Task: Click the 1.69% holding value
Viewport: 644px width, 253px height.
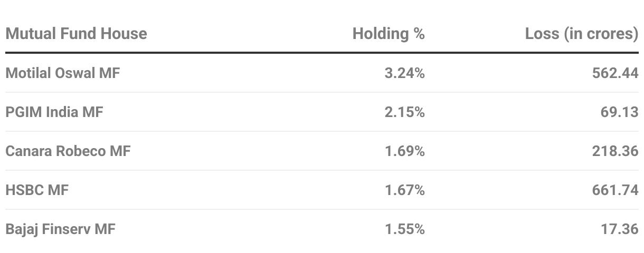Action: (404, 151)
